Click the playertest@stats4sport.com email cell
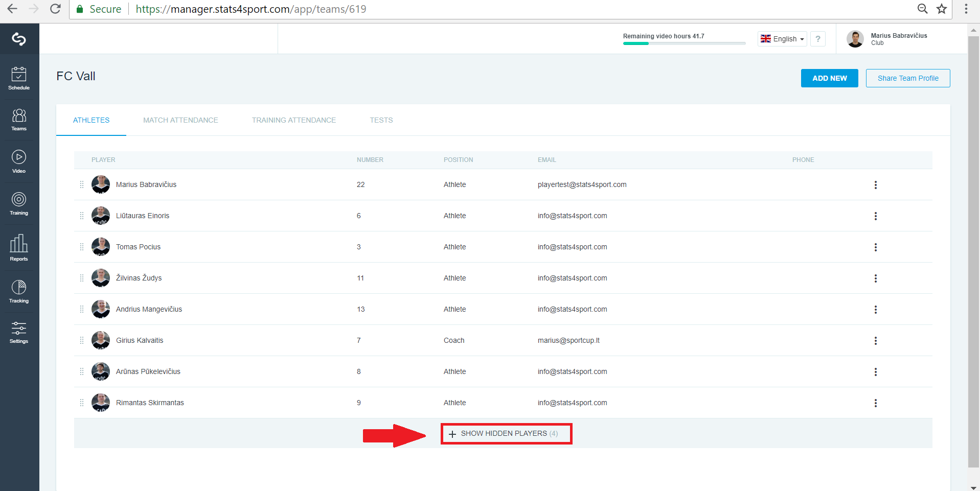The width and height of the screenshot is (980, 491). [x=582, y=184]
